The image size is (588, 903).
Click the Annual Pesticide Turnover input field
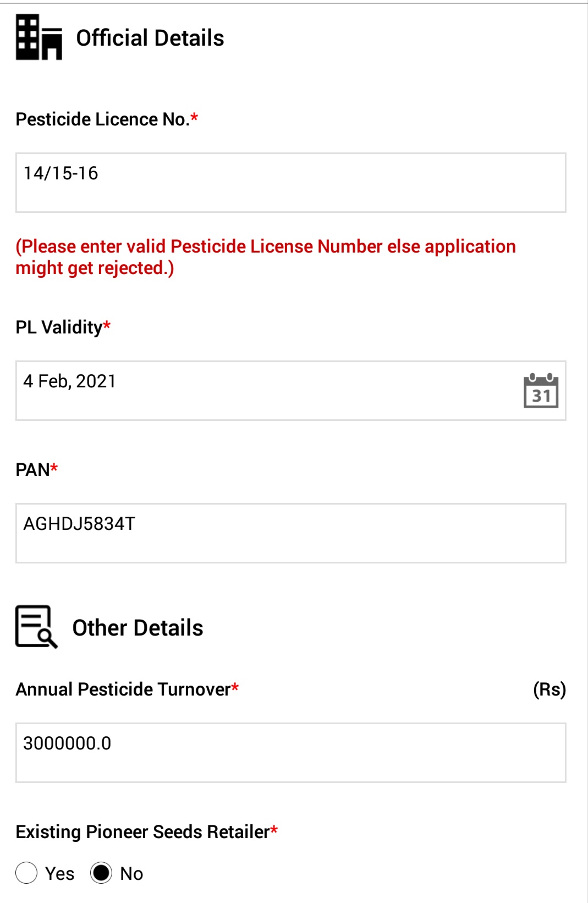tap(291, 753)
